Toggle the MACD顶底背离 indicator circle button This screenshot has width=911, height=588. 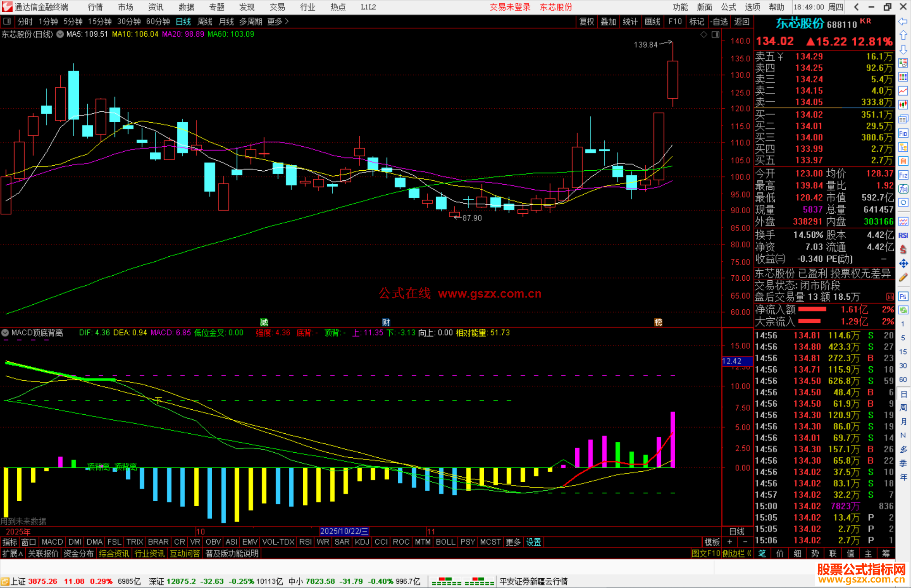(5, 333)
